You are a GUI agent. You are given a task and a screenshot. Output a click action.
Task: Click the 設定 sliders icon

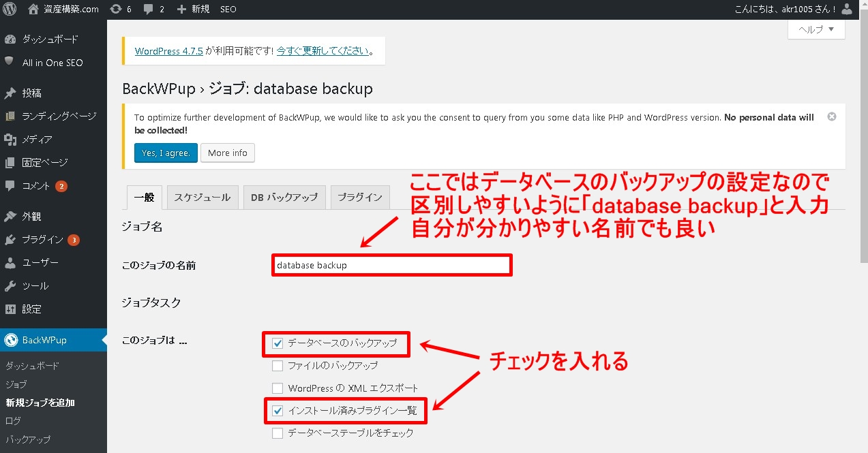coord(10,309)
